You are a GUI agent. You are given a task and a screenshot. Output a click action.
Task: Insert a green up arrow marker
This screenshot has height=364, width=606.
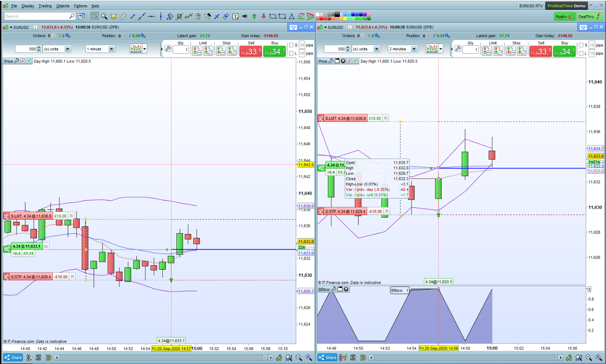254,17
